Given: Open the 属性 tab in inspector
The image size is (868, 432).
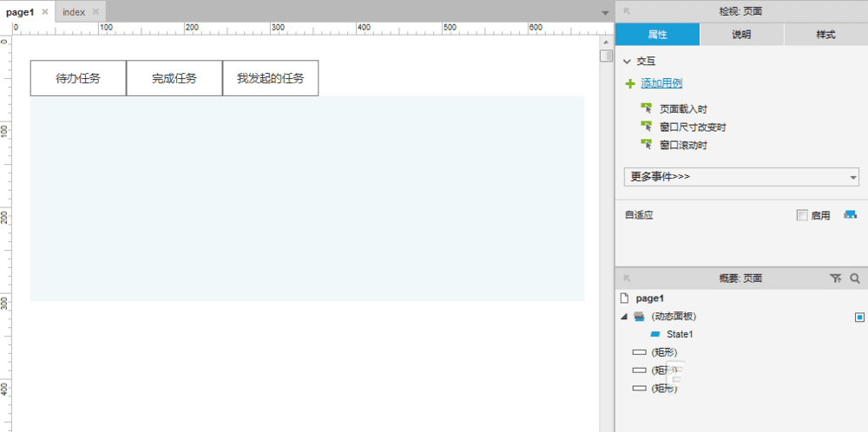Looking at the screenshot, I should click(x=658, y=35).
